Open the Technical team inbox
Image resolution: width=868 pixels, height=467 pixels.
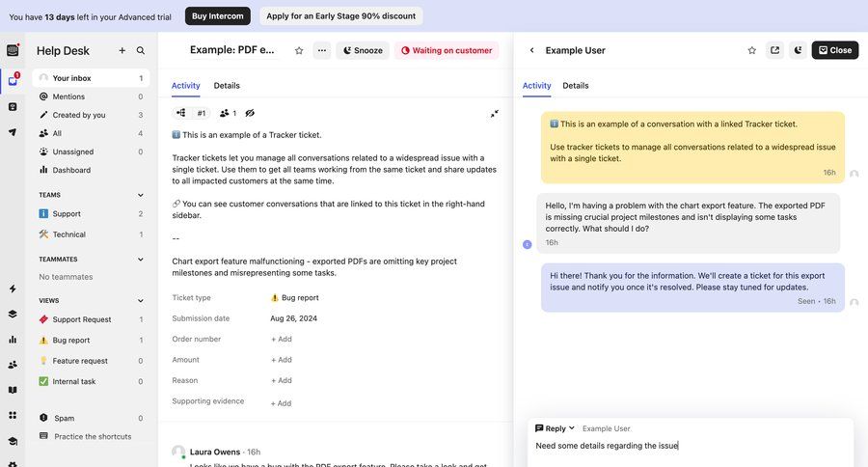(x=91, y=234)
